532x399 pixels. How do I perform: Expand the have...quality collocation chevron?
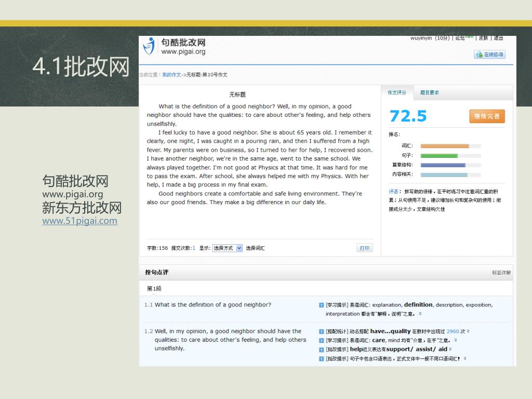[468, 331]
